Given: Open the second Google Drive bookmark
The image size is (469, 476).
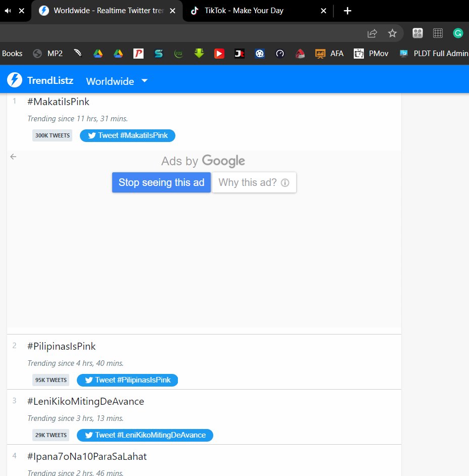Looking at the screenshot, I should pyautogui.click(x=118, y=54).
